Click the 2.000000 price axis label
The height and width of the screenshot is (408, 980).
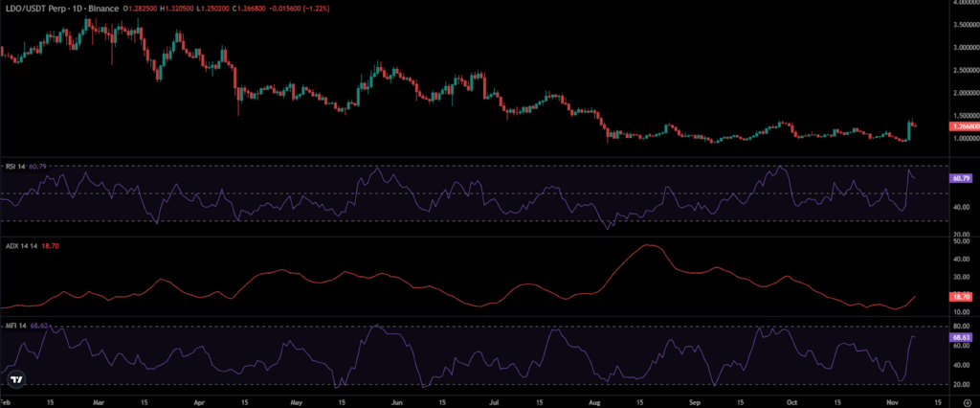tap(966, 93)
